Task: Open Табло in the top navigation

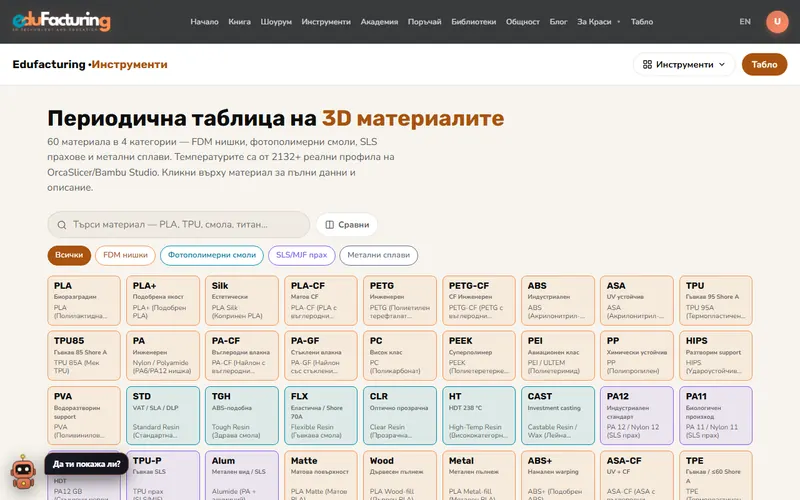Action: click(642, 21)
